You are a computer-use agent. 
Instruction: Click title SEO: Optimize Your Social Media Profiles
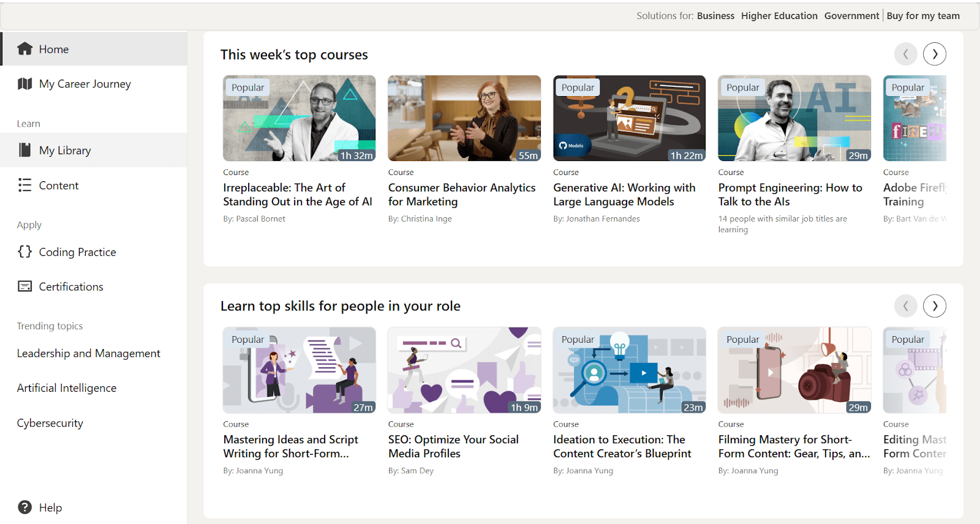[x=453, y=446]
